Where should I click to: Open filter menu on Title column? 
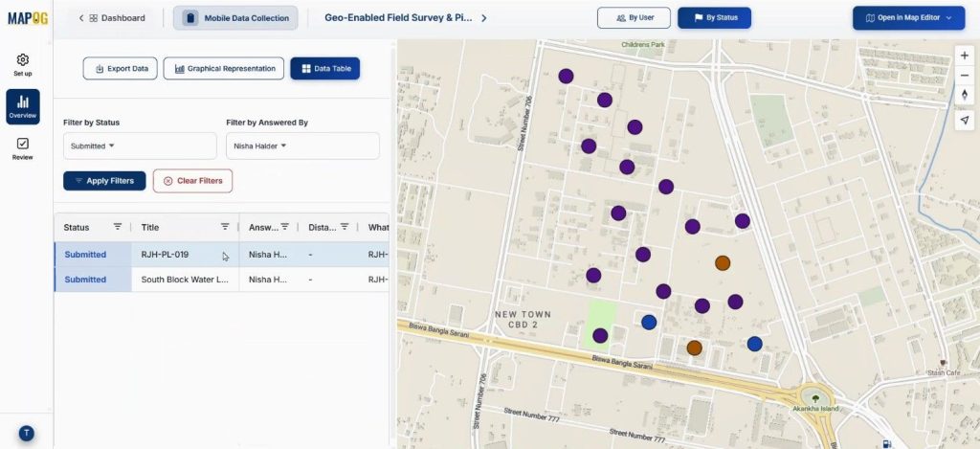(x=225, y=227)
